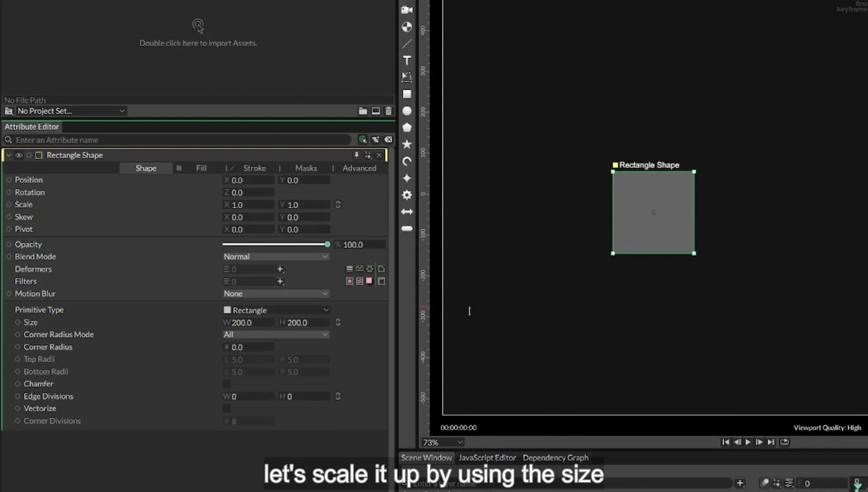The height and width of the screenshot is (492, 868).
Task: Collapse the Rectangle Shape attribute section
Action: [x=9, y=155]
